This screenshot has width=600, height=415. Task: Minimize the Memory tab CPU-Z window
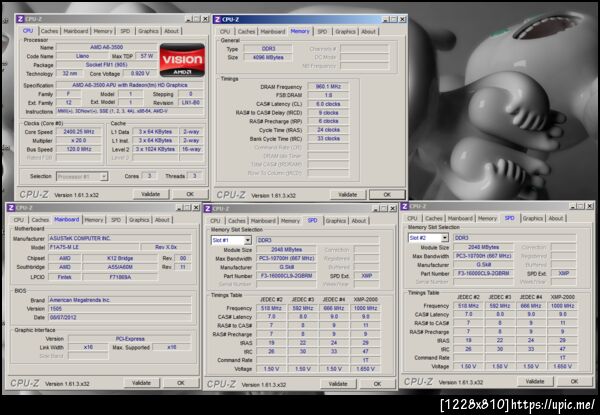coord(386,19)
